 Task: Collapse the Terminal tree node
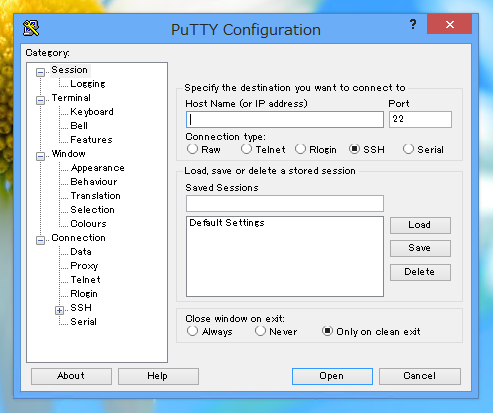(x=40, y=100)
